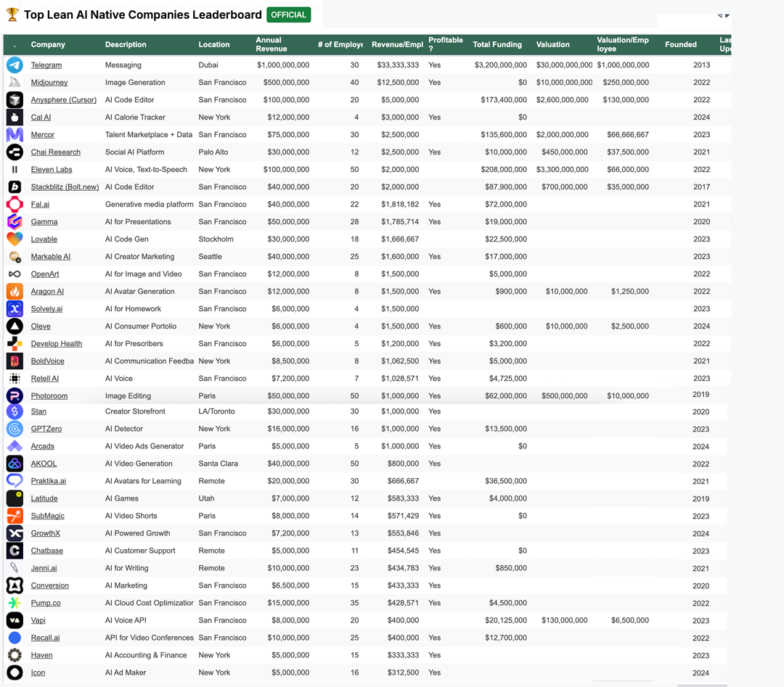Click the BoldVoice logo icon
Viewport: 784px width, 687px height.
coord(15,361)
